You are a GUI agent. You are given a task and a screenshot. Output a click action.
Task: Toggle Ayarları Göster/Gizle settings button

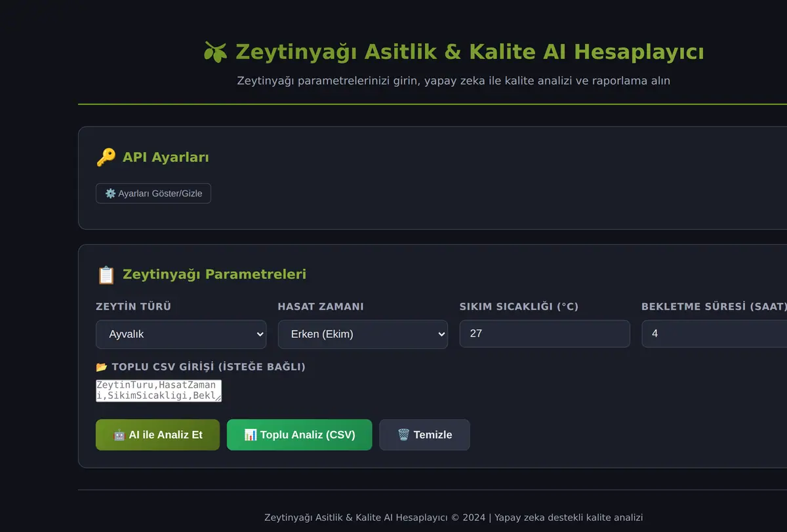pos(153,194)
